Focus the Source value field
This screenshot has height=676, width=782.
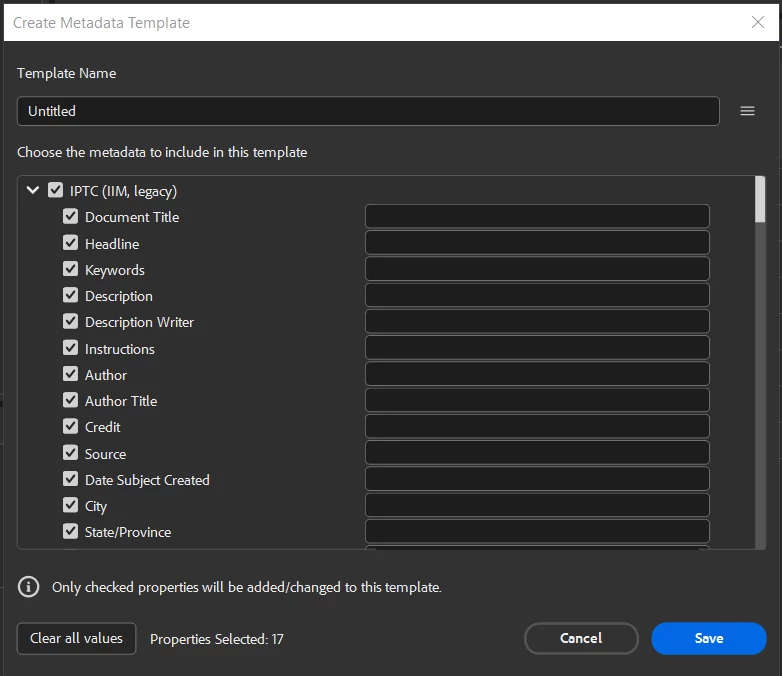(537, 452)
